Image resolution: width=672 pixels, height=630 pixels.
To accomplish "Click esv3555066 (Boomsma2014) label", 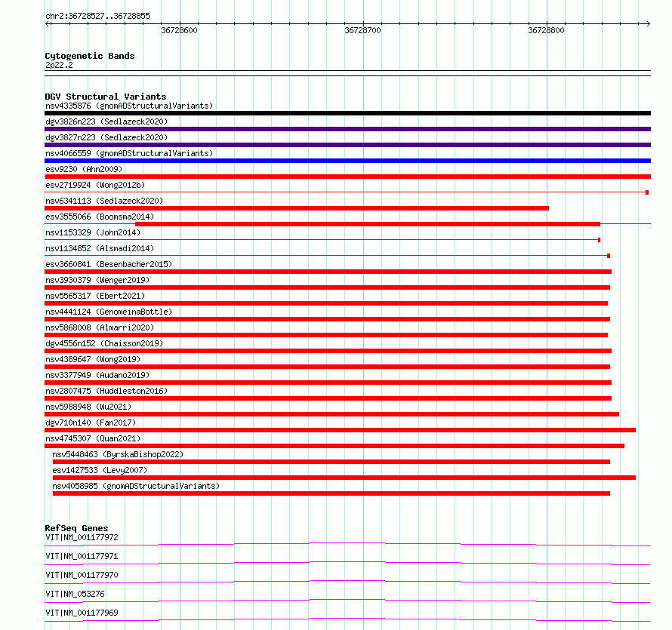I will click(100, 217).
